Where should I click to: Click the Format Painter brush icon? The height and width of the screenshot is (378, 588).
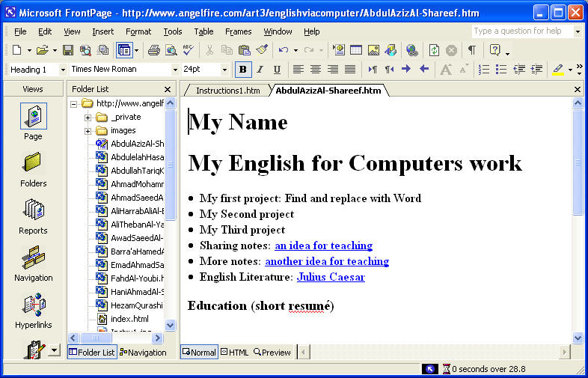tap(261, 50)
